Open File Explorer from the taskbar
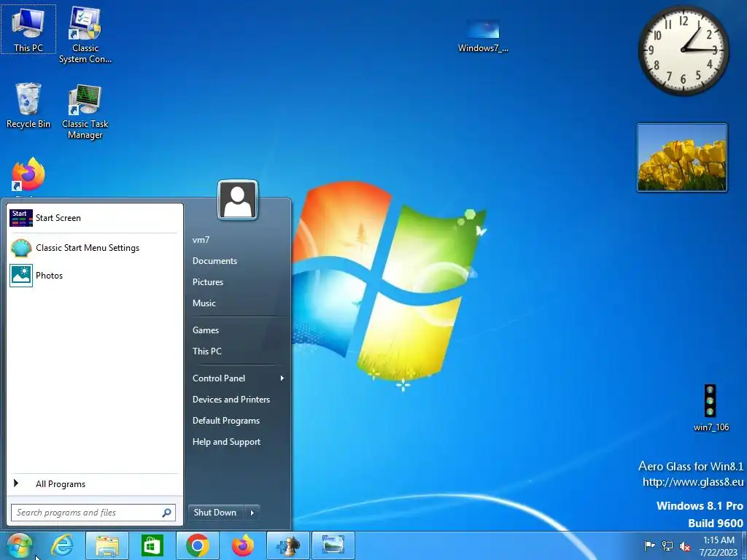The width and height of the screenshot is (747, 560). 107,545
